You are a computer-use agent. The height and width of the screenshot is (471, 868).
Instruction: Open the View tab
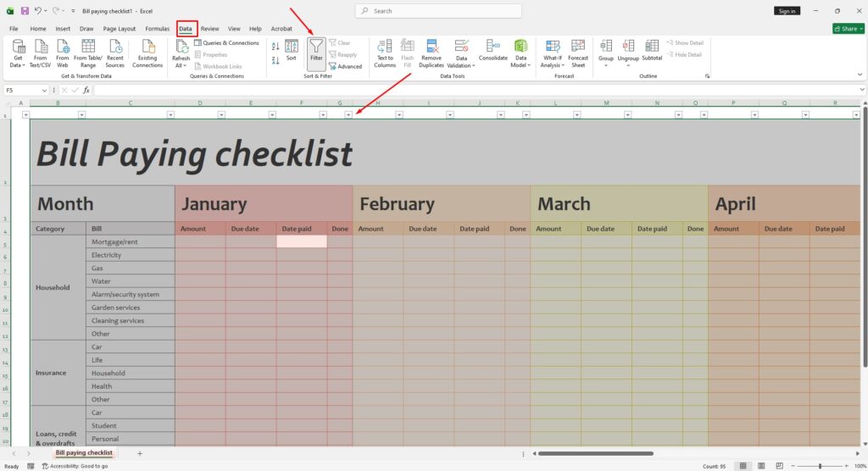(x=234, y=29)
